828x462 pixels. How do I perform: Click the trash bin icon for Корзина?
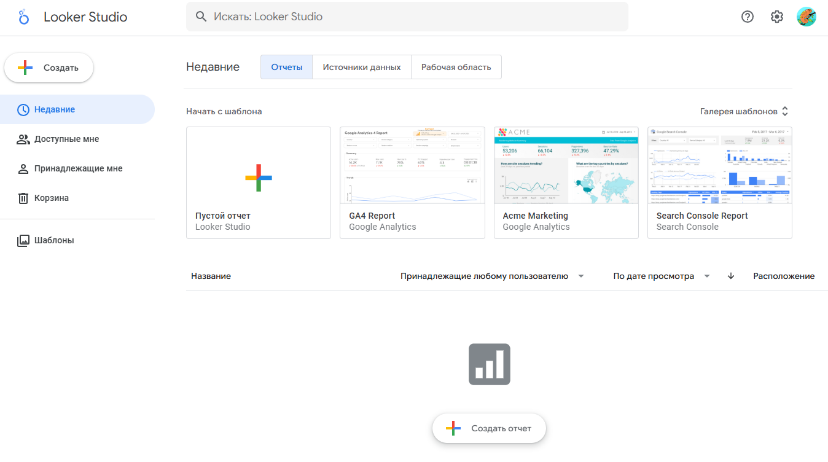tap(23, 199)
